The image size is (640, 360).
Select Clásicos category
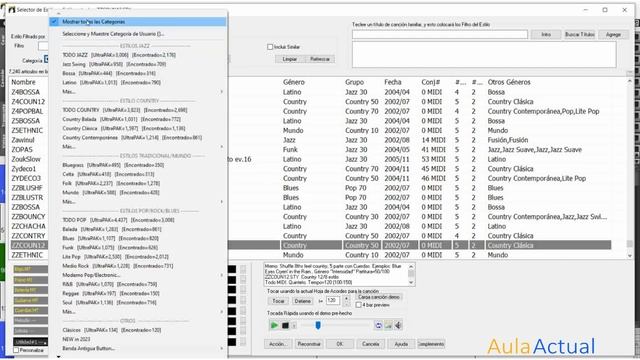coord(138,330)
